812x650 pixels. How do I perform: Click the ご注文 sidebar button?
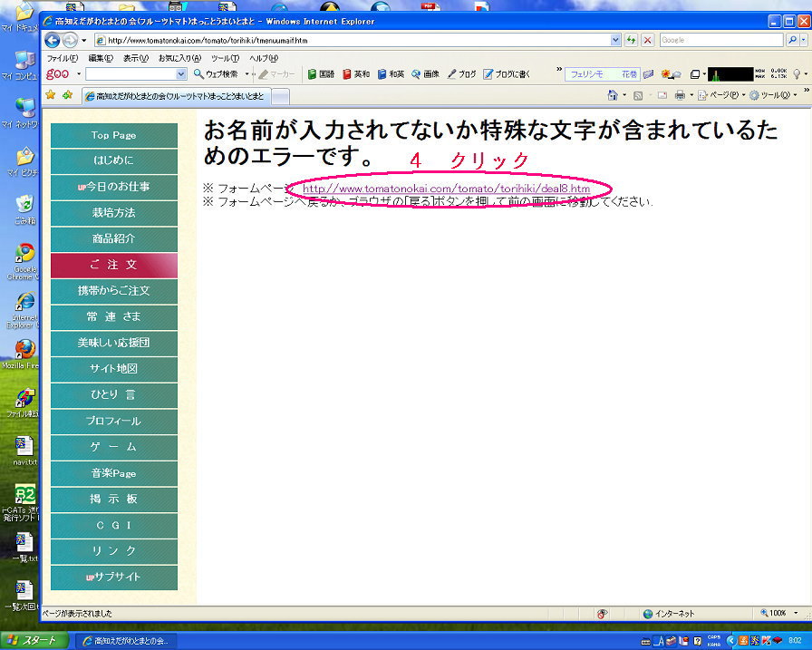point(113,265)
